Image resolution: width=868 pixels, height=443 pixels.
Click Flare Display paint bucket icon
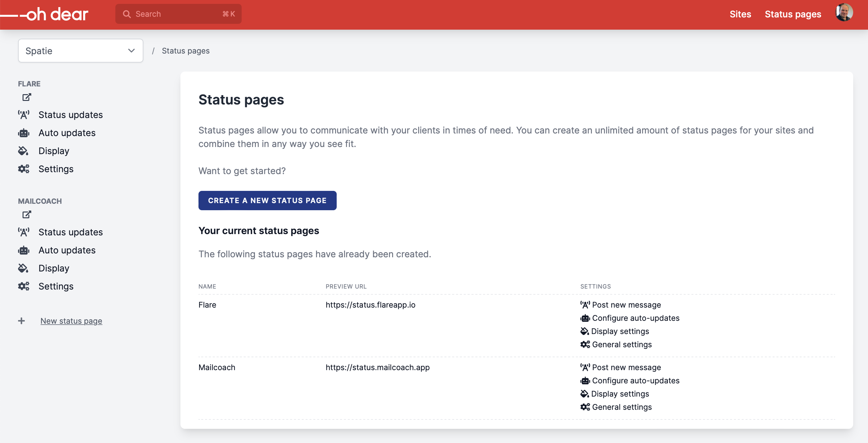click(23, 151)
